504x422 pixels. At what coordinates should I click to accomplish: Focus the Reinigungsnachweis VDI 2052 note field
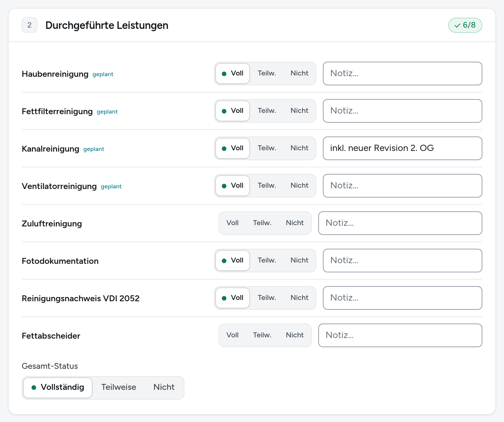403,298
